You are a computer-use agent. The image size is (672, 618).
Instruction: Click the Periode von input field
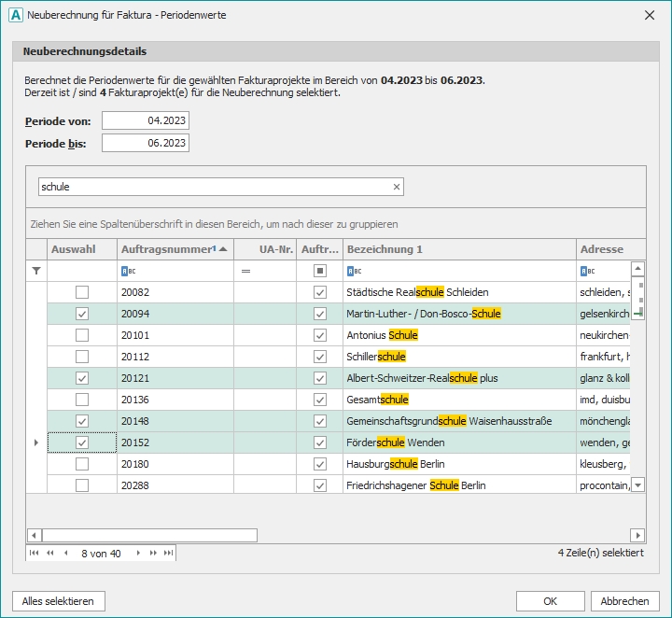[x=145, y=120]
